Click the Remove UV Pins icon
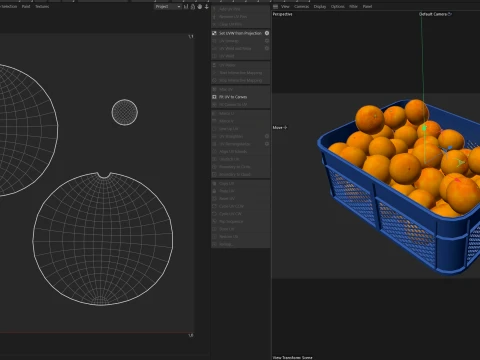The height and width of the screenshot is (360, 480). pyautogui.click(x=214, y=17)
